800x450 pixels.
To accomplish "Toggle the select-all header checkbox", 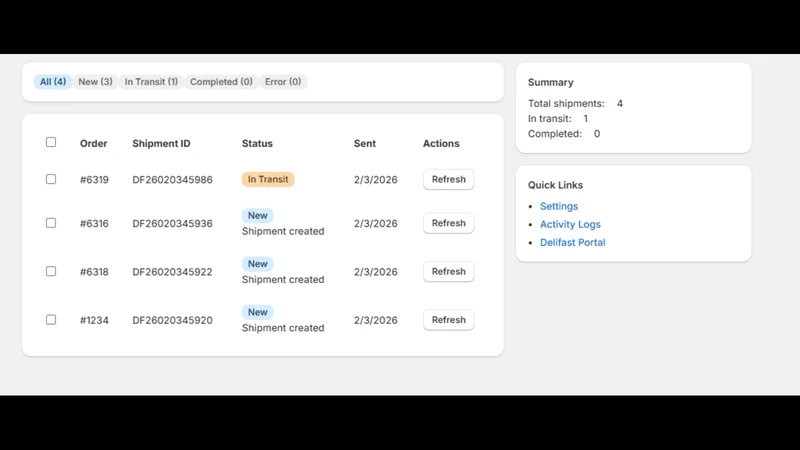I will tap(51, 142).
